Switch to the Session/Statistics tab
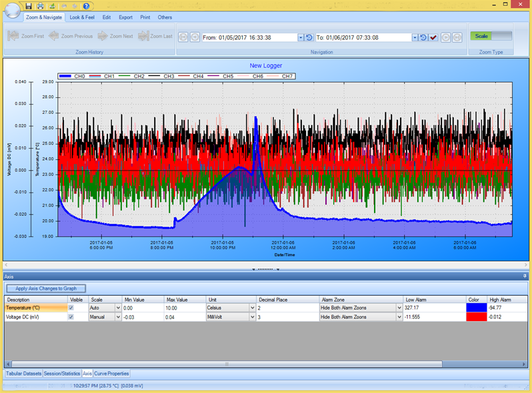Viewport: 532px width, 393px height. click(x=61, y=374)
